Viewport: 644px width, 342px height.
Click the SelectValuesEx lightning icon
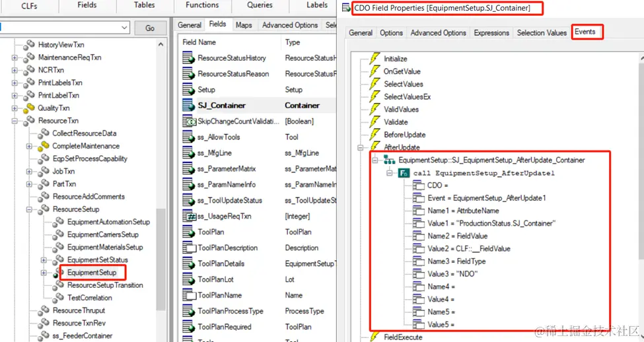click(x=374, y=96)
